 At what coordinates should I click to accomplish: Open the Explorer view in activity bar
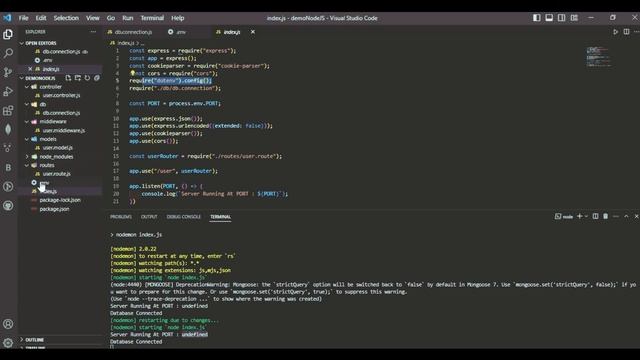8,34
